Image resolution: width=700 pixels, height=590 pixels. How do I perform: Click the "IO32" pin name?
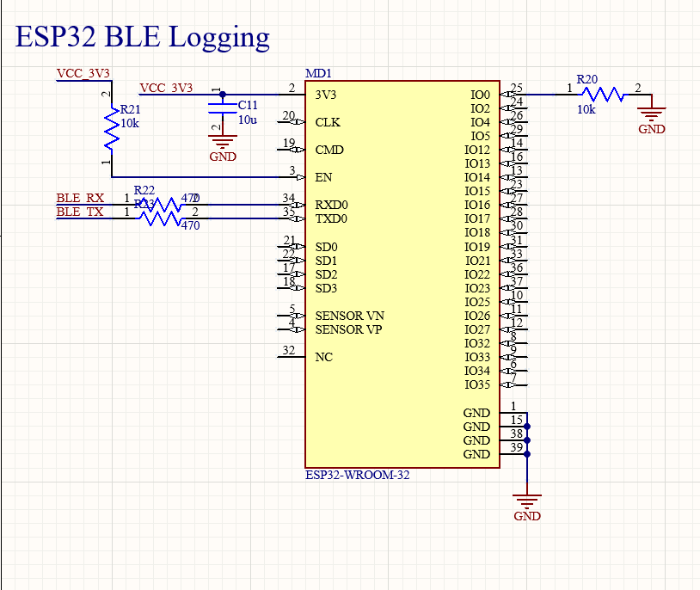[477, 343]
